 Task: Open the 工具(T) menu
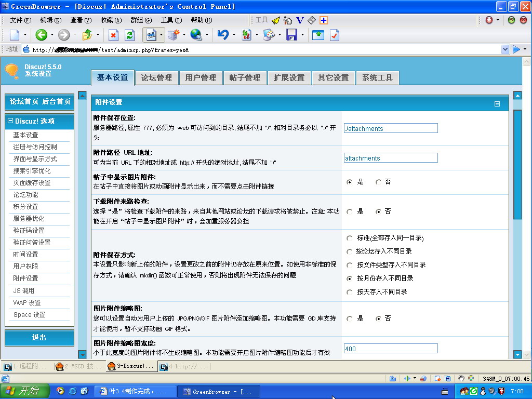click(x=171, y=20)
